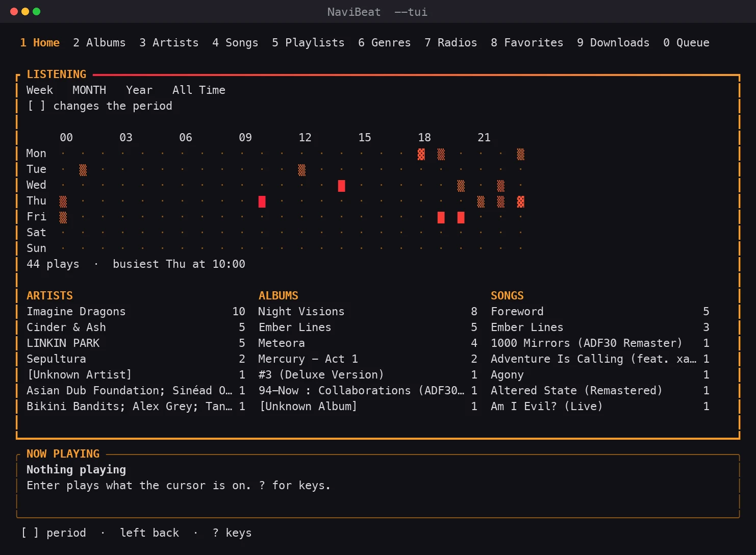Image resolution: width=756 pixels, height=555 pixels.
Task: Switch to the Albums tab
Action: [99, 43]
